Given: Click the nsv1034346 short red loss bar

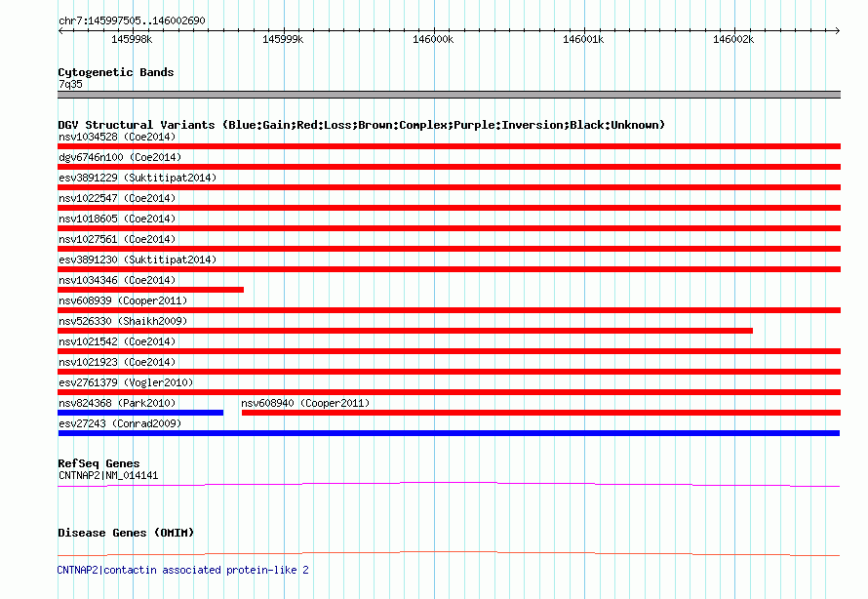Looking at the screenshot, I should click(x=150, y=290).
